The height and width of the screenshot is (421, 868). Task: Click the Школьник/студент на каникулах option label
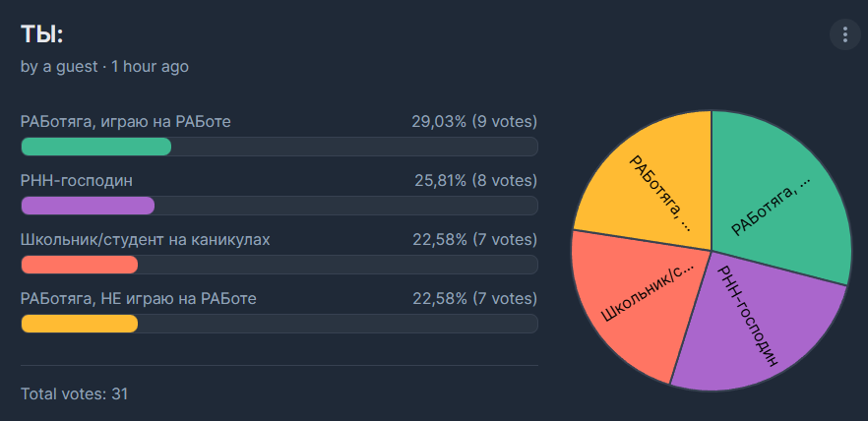(x=145, y=240)
